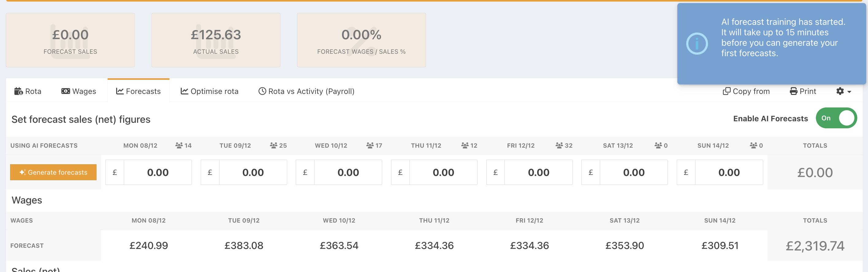
Task: Select the Optimise rota tab
Action: 210,91
